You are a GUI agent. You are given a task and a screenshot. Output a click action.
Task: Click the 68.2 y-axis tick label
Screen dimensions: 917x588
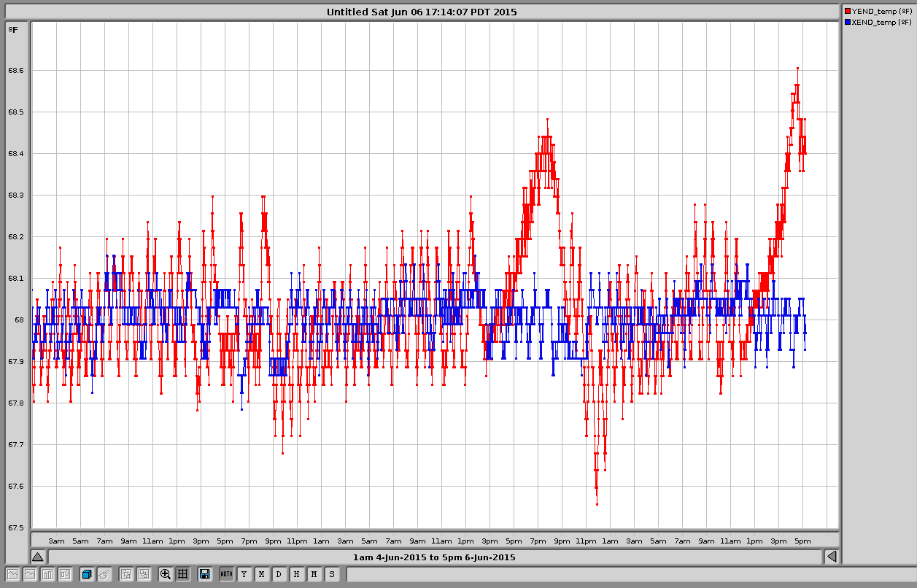16,237
